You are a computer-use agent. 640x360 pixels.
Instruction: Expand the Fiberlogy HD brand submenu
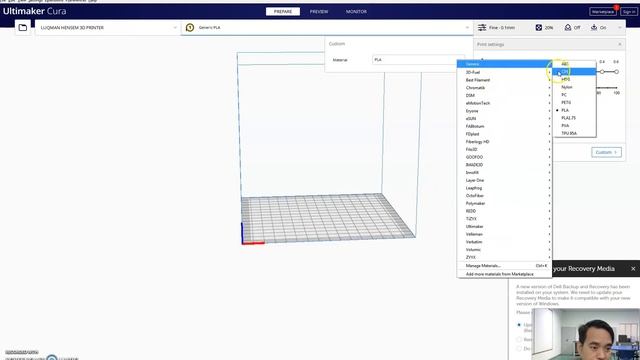504,142
